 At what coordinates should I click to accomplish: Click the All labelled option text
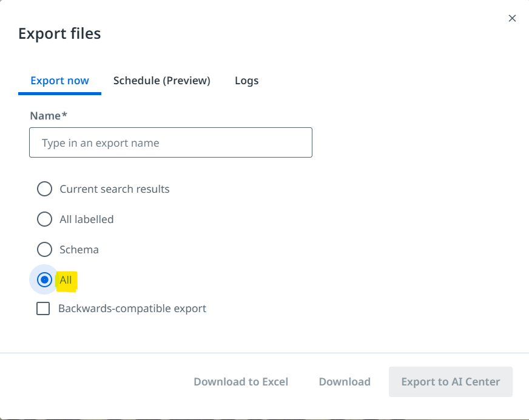pos(87,219)
